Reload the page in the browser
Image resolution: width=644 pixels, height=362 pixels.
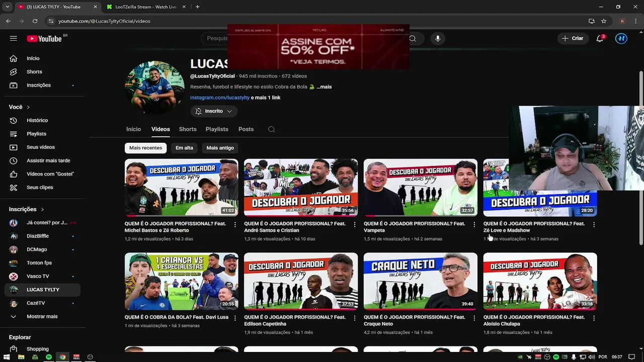coord(35,21)
